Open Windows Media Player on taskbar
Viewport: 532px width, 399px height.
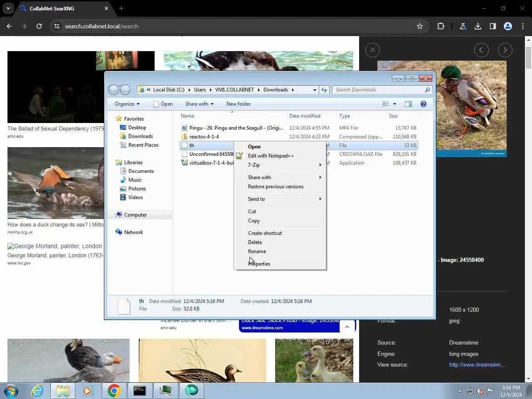[88, 391]
